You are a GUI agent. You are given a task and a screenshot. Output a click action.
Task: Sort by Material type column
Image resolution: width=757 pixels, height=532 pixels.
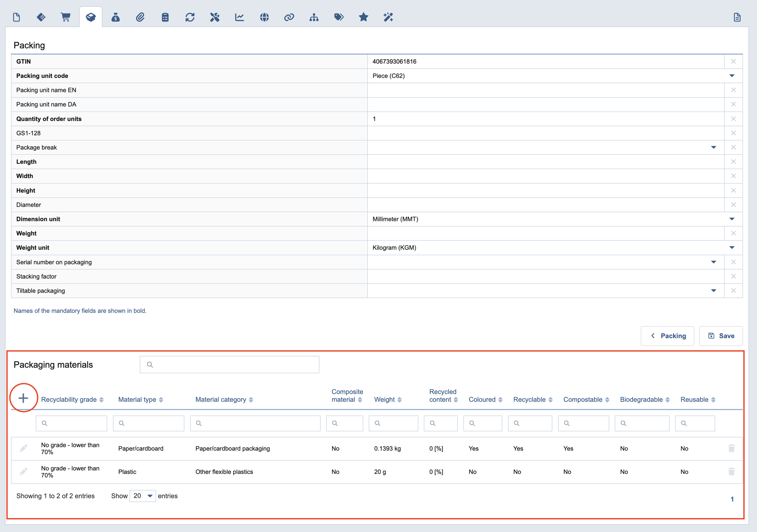pyautogui.click(x=141, y=399)
